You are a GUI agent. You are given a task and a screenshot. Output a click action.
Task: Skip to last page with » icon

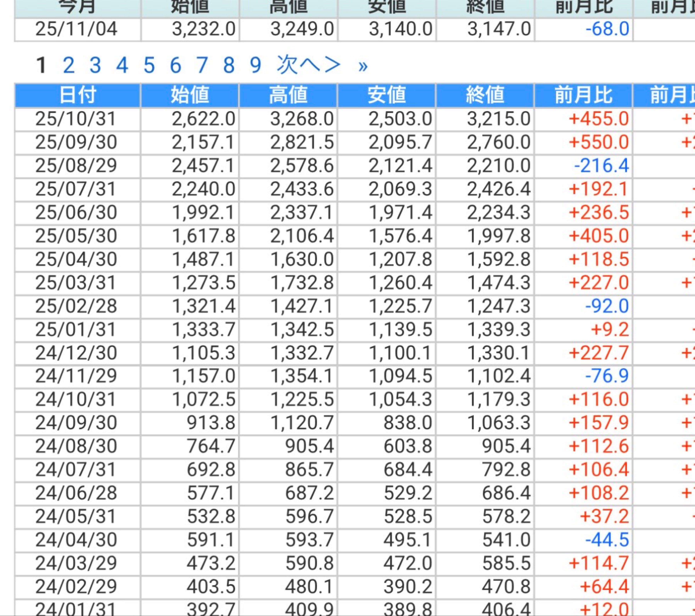(x=363, y=66)
